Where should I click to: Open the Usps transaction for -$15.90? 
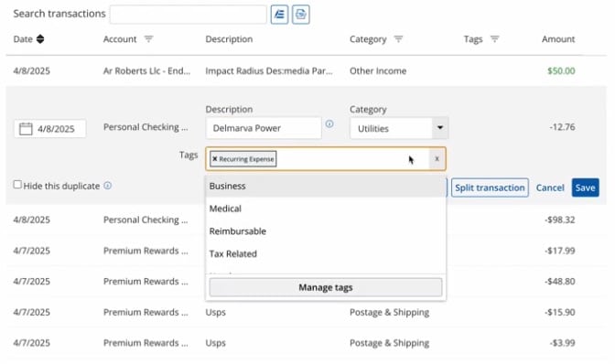tap(215, 312)
